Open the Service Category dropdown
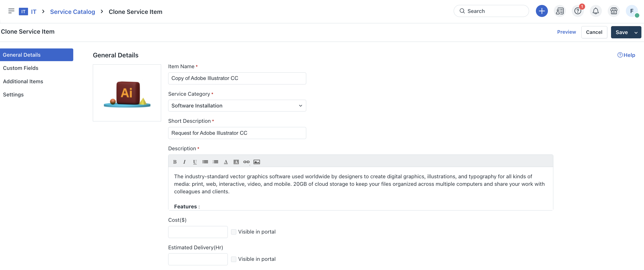Image resolution: width=644 pixels, height=270 pixels. point(237,106)
